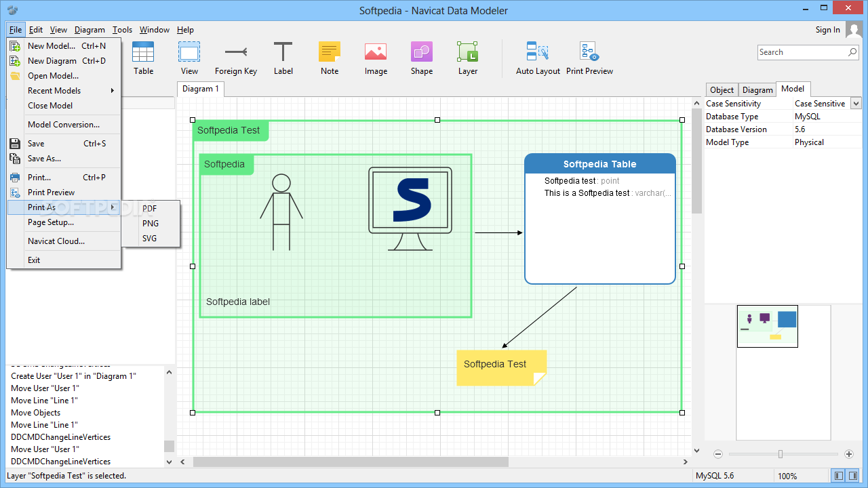
Task: Choose New Model from File menu
Action: click(64, 46)
